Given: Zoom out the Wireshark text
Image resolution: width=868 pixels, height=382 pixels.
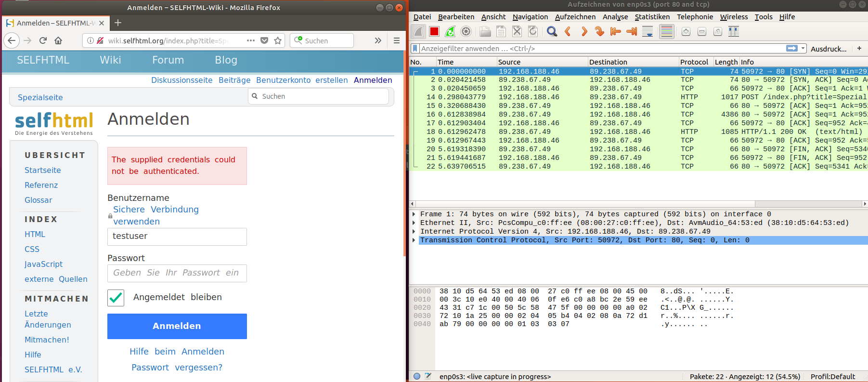Looking at the screenshot, I should pyautogui.click(x=702, y=32).
